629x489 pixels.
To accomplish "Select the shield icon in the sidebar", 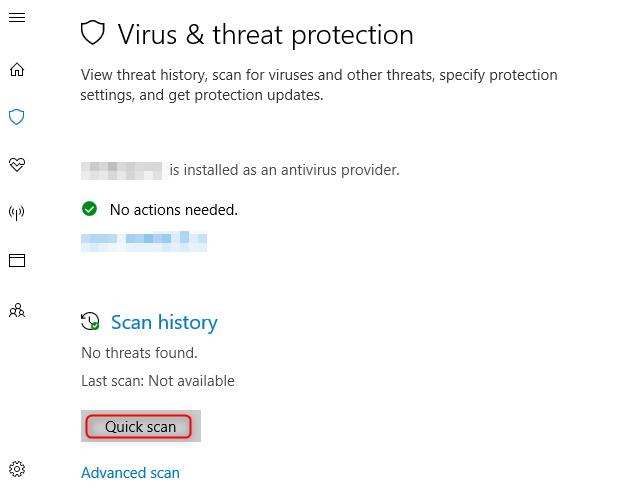I will [16, 117].
